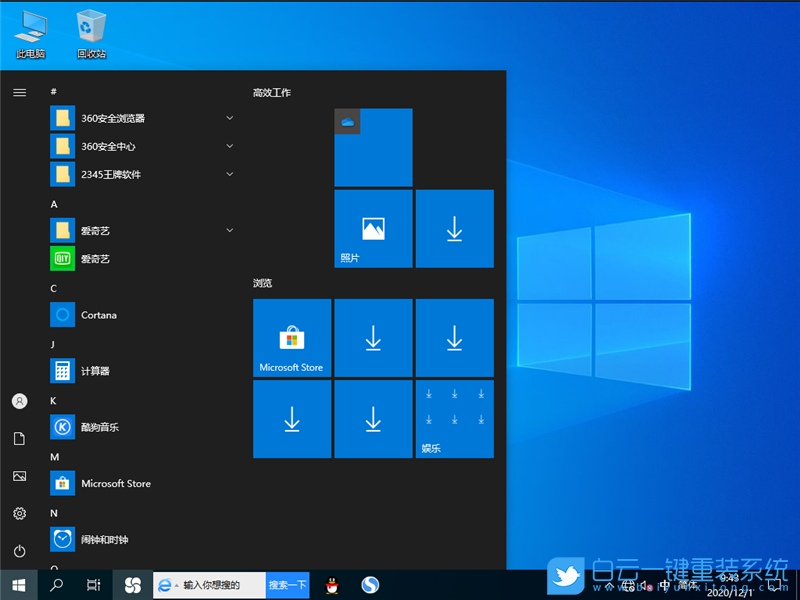
Task: Open Task View on the taskbar
Action: 92,585
